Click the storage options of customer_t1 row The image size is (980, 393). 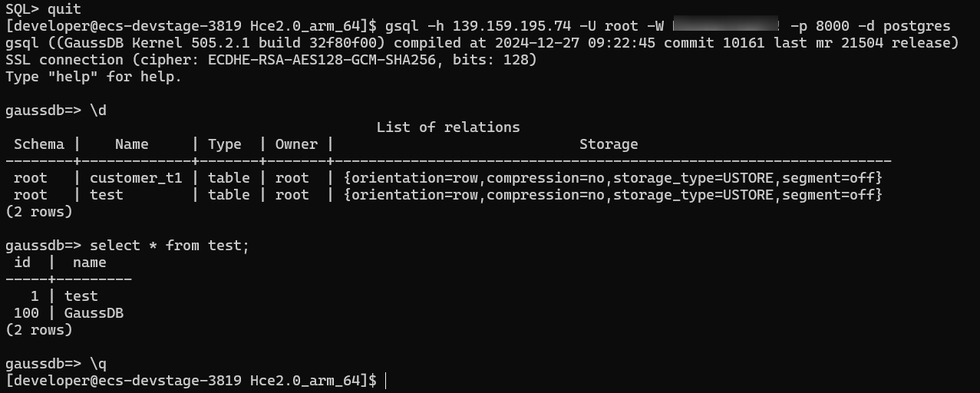click(x=612, y=178)
